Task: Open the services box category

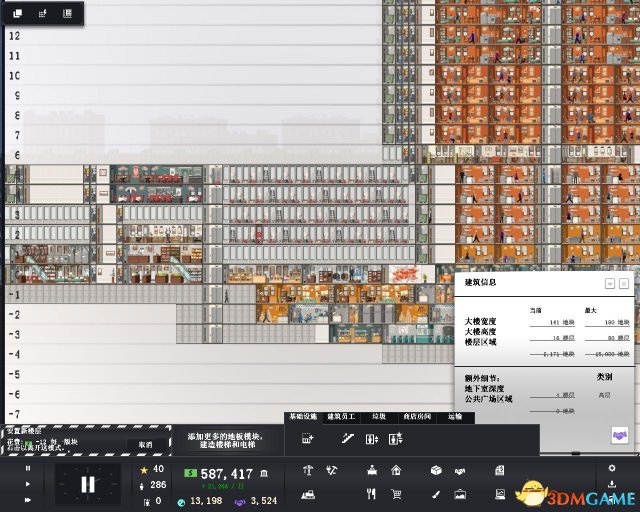Action: point(436,471)
